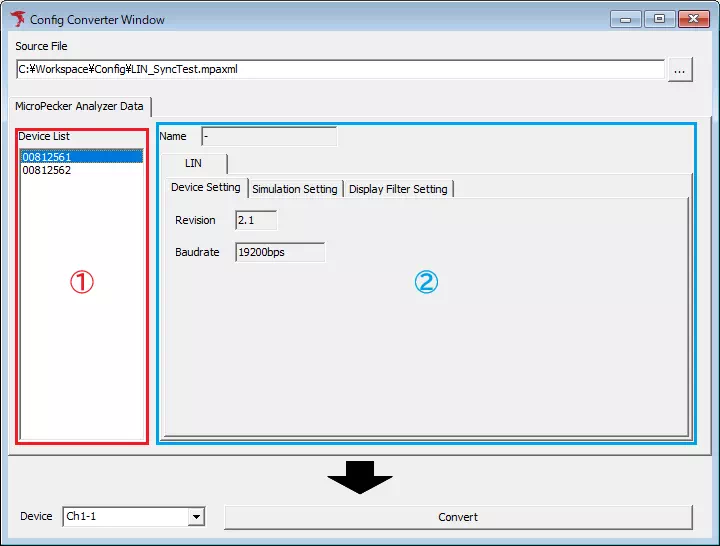This screenshot has height=546, width=720.
Task: Select device 00812561 in Device List
Action: tap(82, 157)
